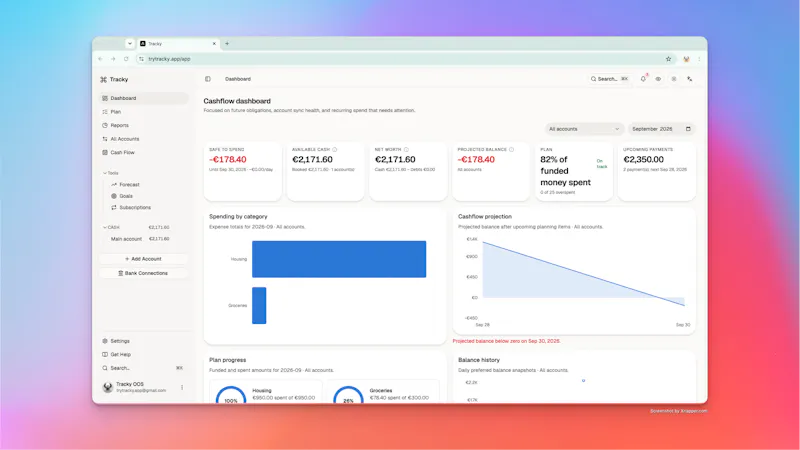Click the Tracky OOS profile avatar

[107, 387]
